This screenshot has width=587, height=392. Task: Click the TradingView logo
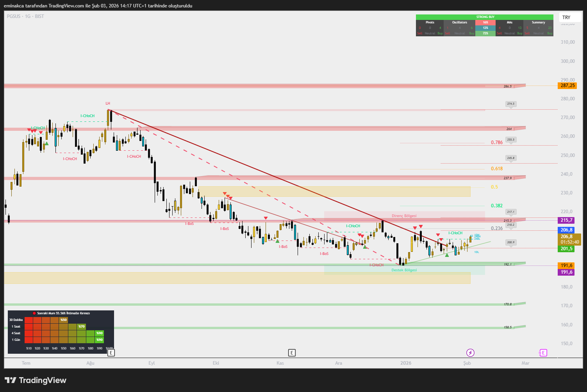click(36, 380)
